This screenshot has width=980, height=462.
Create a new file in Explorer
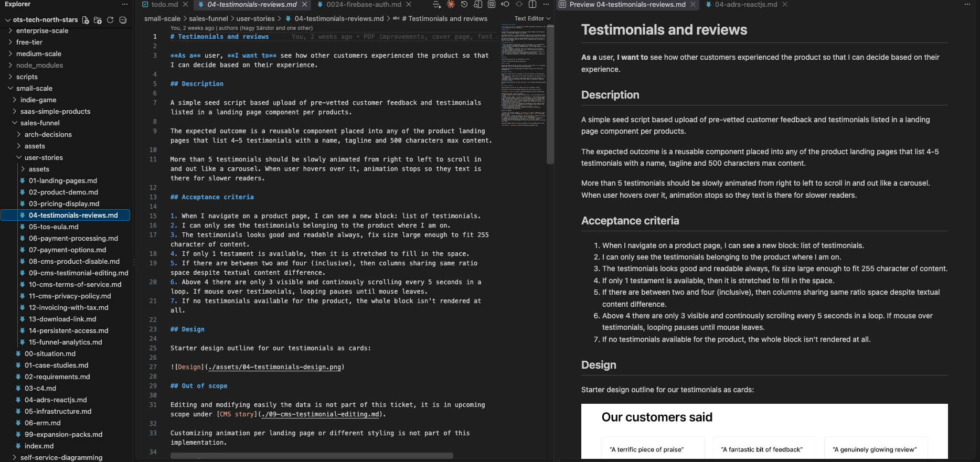[86, 20]
